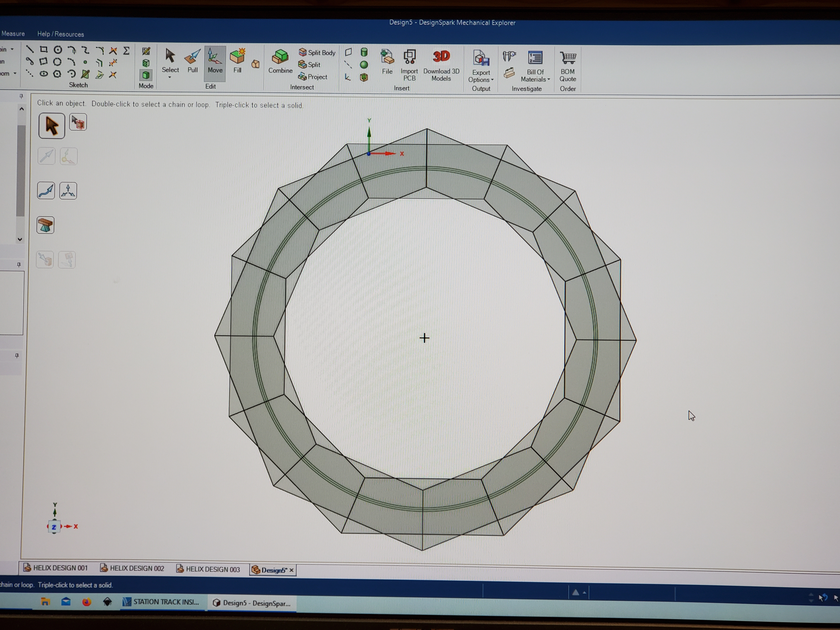Viewport: 840px width, 630px height.
Task: Expand the Select tool dropdown arrow
Action: click(170, 77)
